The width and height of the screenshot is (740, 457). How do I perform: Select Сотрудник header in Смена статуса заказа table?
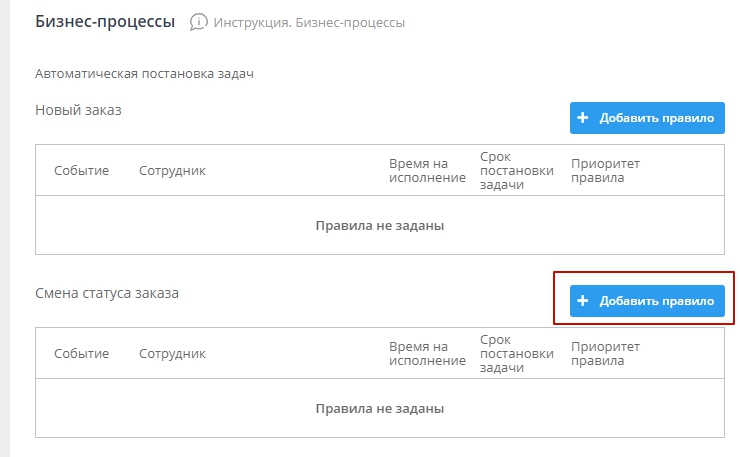(172, 353)
